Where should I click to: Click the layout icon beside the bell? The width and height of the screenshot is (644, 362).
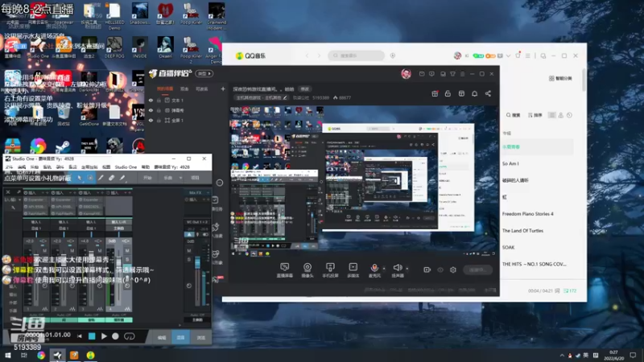tap(461, 93)
